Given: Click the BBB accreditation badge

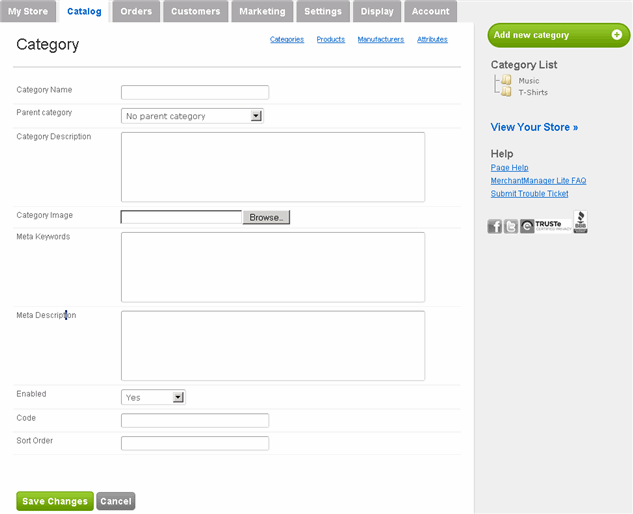Looking at the screenshot, I should pyautogui.click(x=580, y=223).
